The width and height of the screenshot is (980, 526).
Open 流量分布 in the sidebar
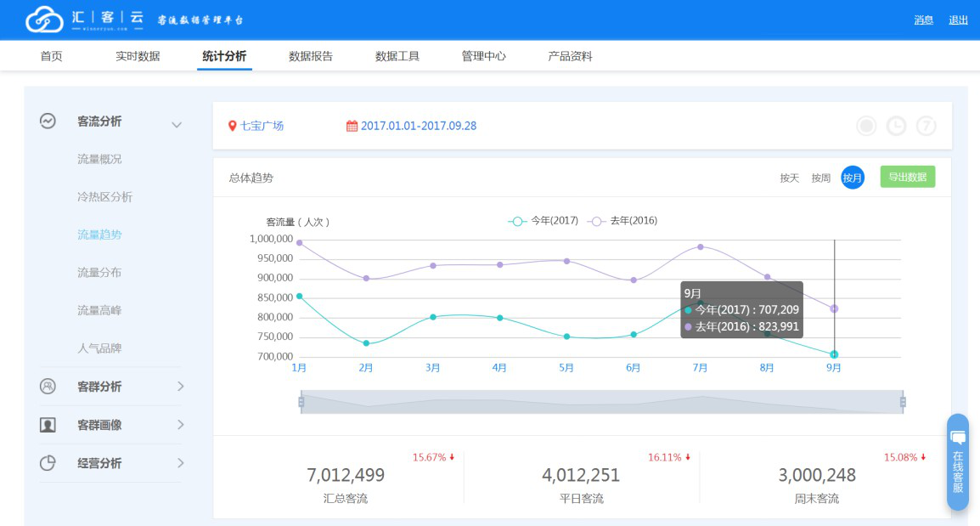(99, 273)
